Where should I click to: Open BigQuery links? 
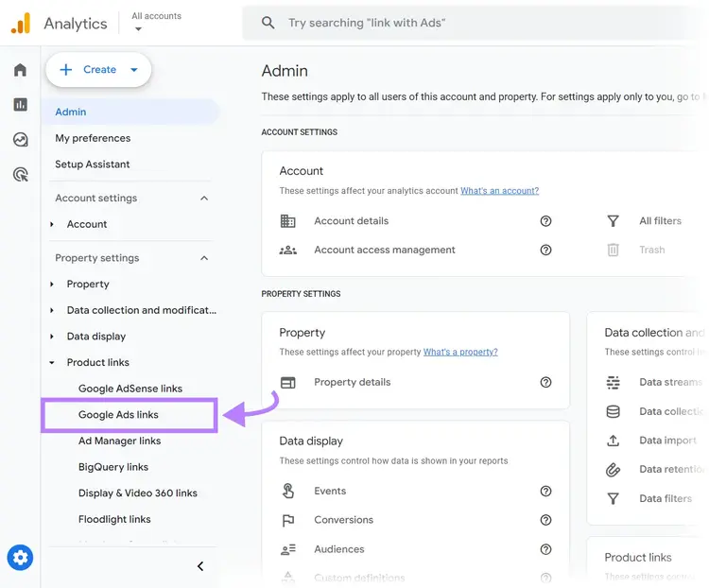click(113, 467)
